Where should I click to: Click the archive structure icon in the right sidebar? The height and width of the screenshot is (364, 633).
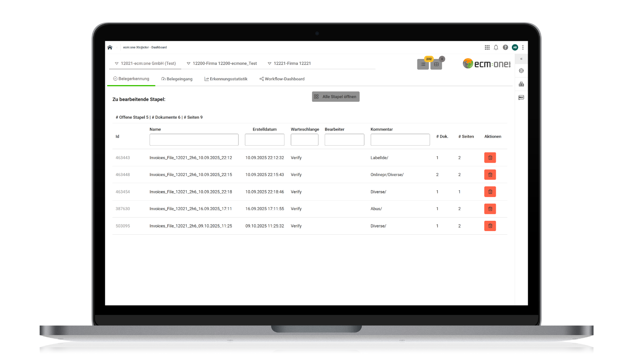coord(521,84)
